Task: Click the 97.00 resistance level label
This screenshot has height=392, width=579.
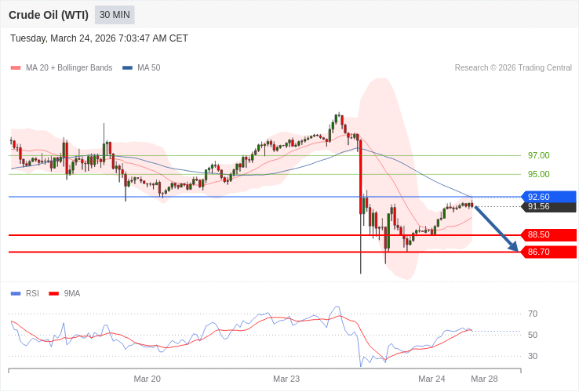Action: [538, 155]
